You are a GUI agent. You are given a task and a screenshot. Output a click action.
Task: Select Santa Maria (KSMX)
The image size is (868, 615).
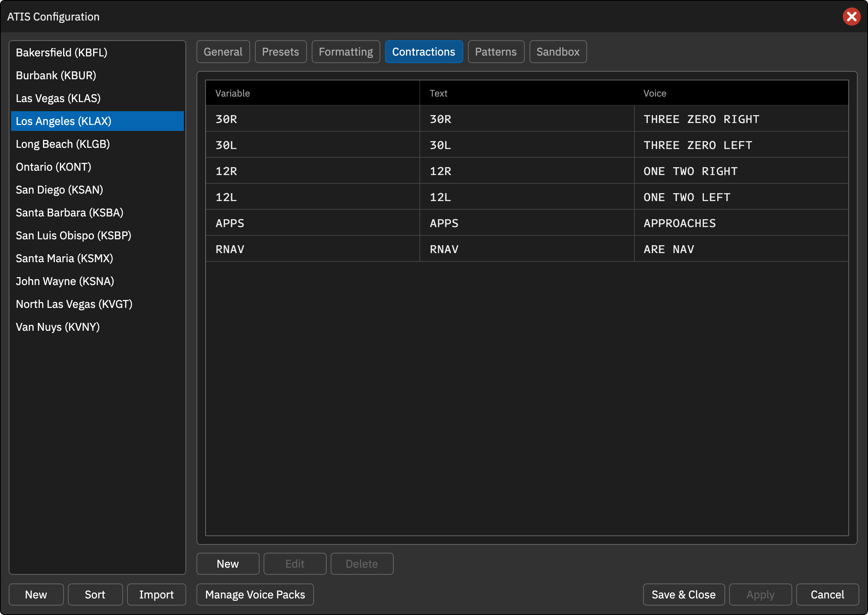click(97, 258)
